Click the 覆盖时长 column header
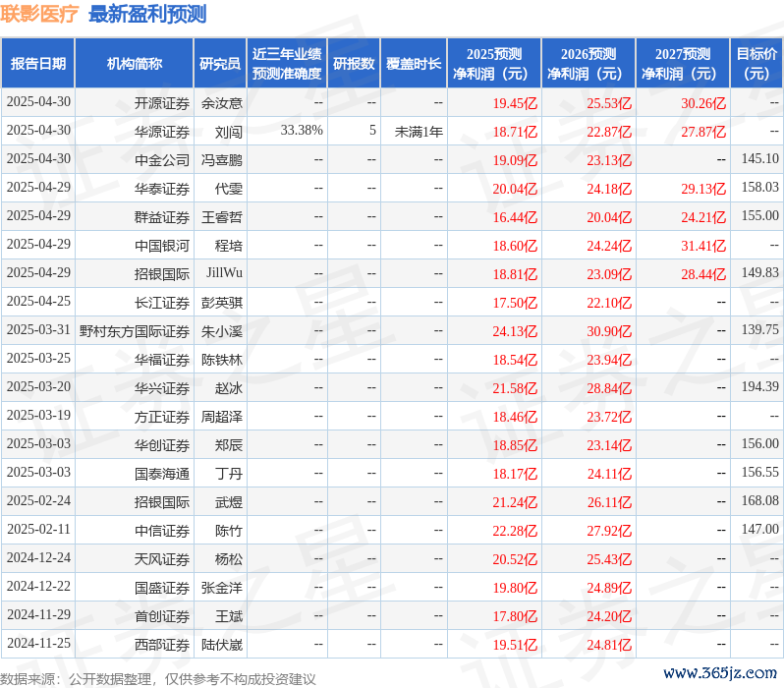Viewport: 784px width, 688px height. pos(414,63)
